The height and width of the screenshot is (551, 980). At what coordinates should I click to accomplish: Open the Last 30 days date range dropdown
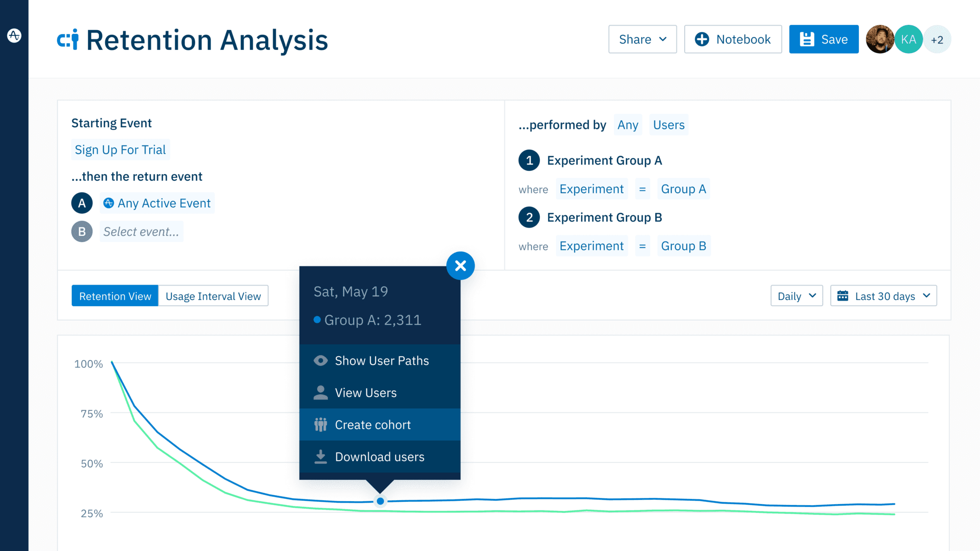[x=883, y=296]
